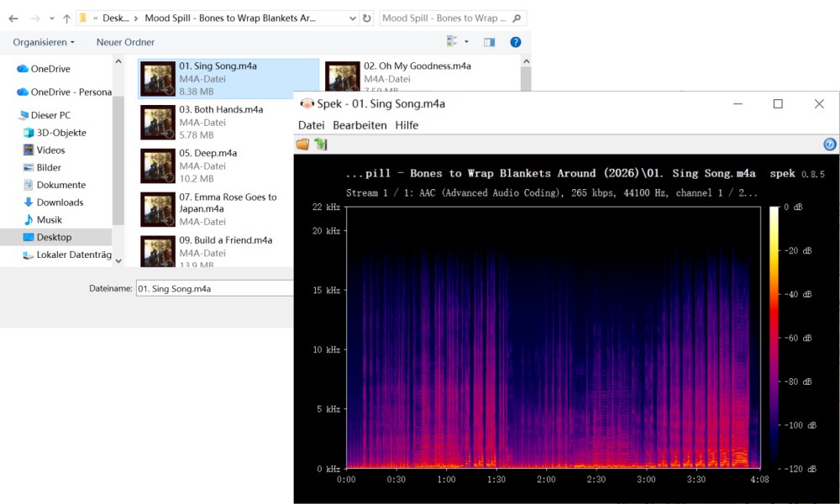Viewport: 840px width, 504px height.
Task: Expand the address bar path dropdown
Action: coord(353,18)
